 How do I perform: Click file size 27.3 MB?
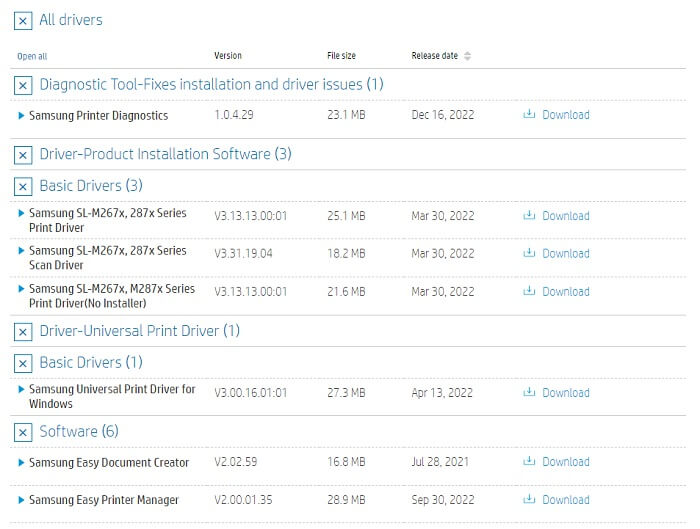click(x=346, y=393)
